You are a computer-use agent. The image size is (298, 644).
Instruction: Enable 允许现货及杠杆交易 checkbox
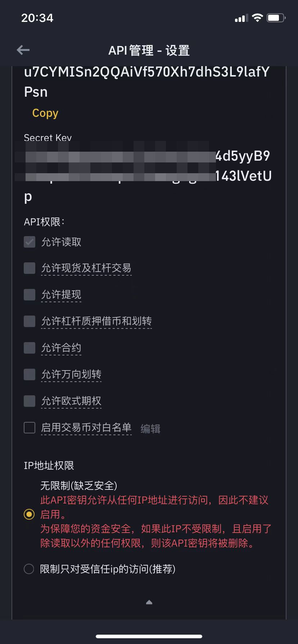[x=30, y=268]
